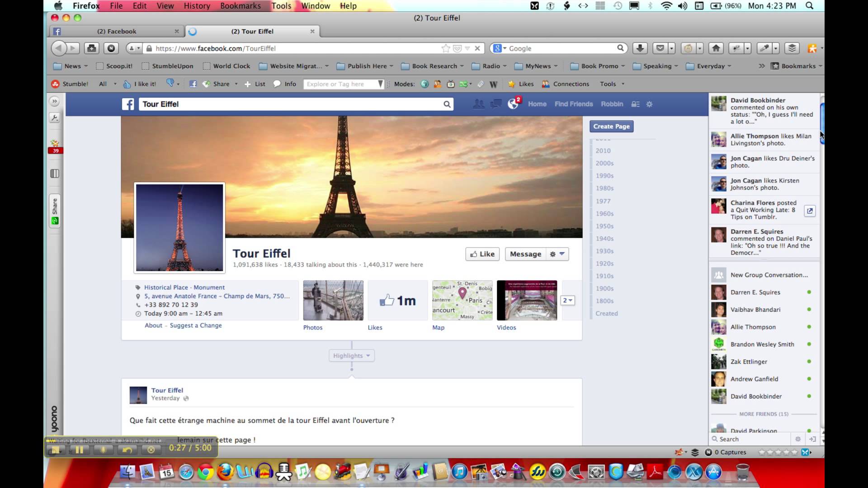Open chat settings gear next to chat Search
Viewport: 868px width, 488px height.
click(x=797, y=439)
